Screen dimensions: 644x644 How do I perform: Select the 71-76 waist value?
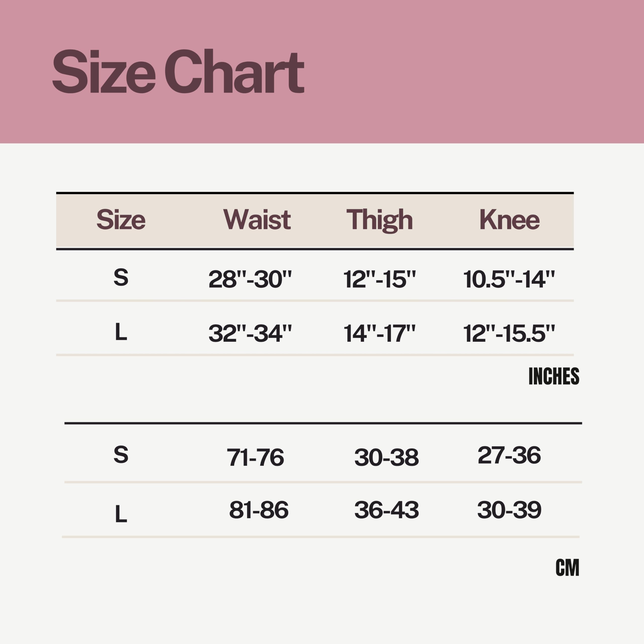255,457
